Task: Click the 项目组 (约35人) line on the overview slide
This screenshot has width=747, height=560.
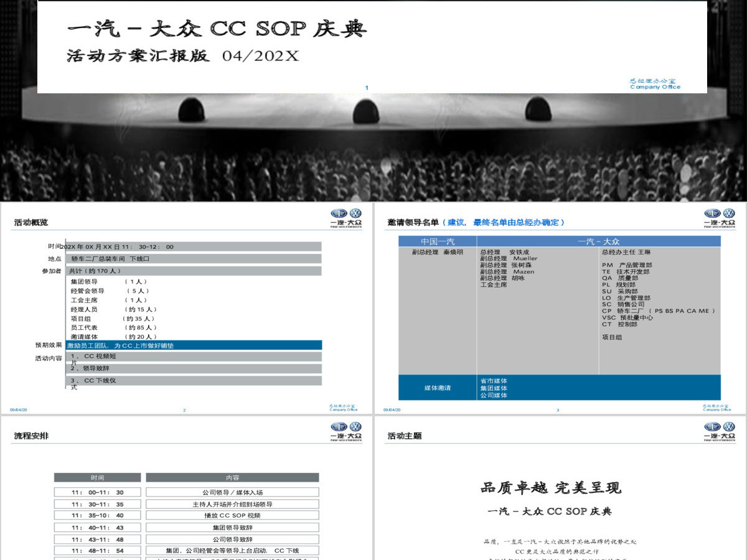Action: [x=112, y=319]
